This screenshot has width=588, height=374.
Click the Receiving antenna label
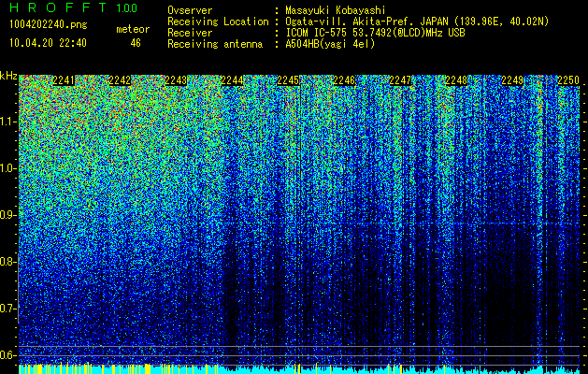pos(215,44)
